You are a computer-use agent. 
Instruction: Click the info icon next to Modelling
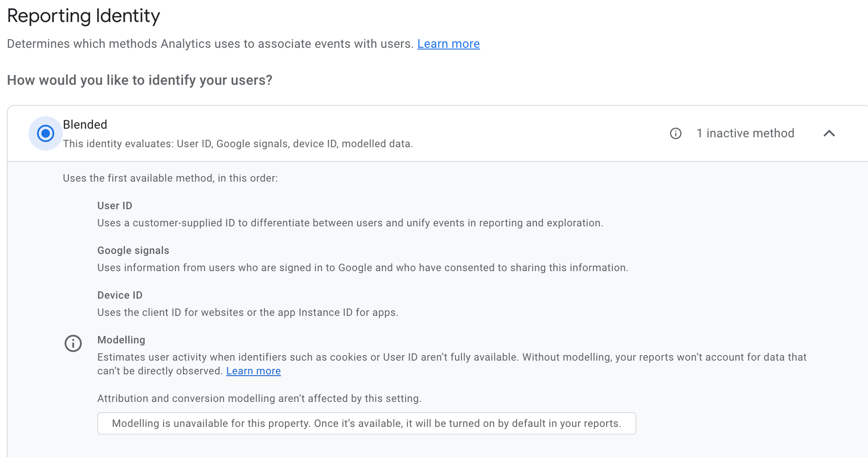point(73,344)
